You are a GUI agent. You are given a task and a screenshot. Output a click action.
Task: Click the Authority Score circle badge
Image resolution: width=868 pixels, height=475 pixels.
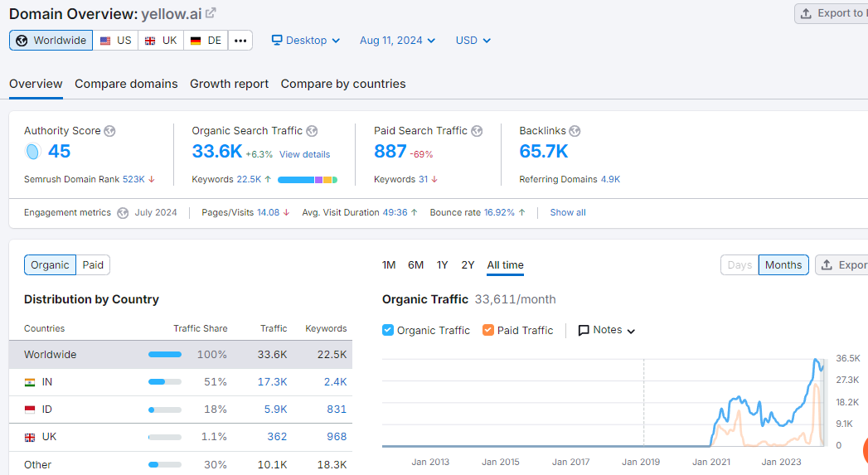click(x=32, y=151)
